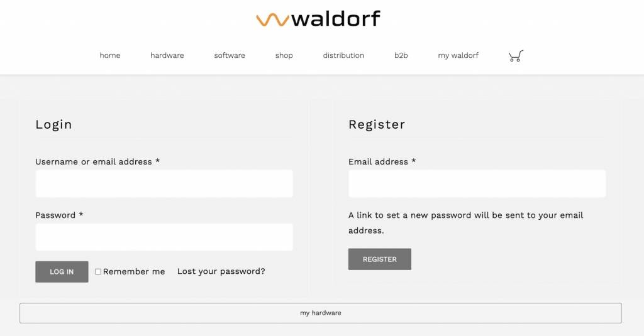Toggle the Remember me checkbox
Screen dimensions: 644x336
pyautogui.click(x=98, y=272)
